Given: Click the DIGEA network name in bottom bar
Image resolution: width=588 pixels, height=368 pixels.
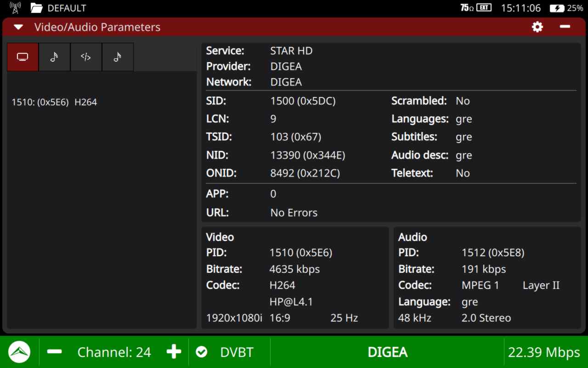Looking at the screenshot, I should tap(387, 352).
